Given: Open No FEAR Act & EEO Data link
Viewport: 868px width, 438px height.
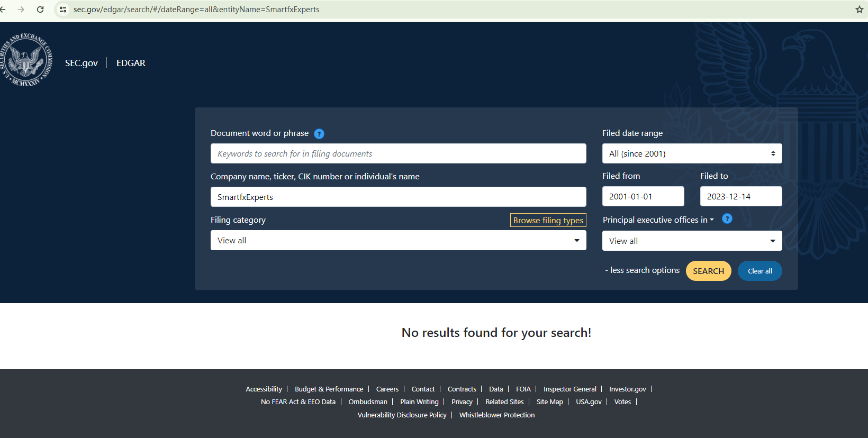Looking at the screenshot, I should (298, 402).
